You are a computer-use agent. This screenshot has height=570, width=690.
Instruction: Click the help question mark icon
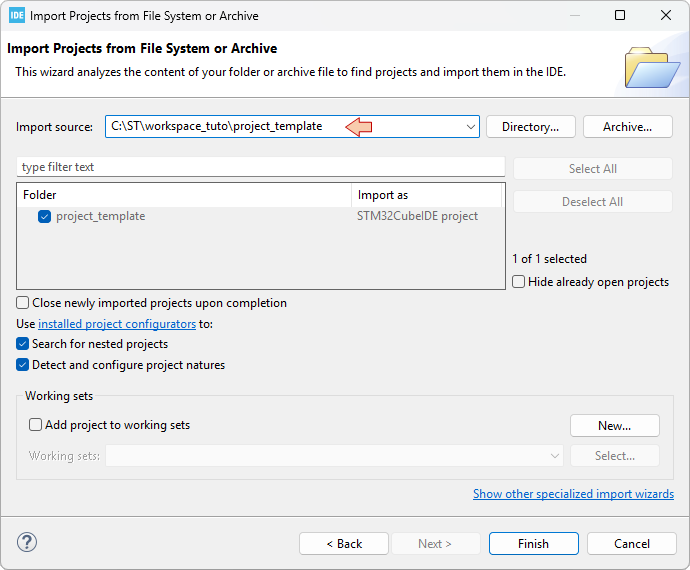[27, 543]
